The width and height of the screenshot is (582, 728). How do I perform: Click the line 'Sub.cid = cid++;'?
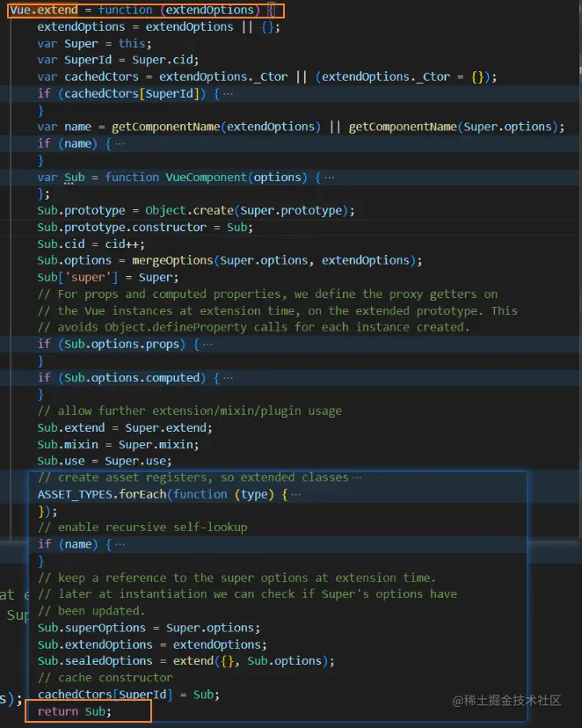click(x=91, y=244)
